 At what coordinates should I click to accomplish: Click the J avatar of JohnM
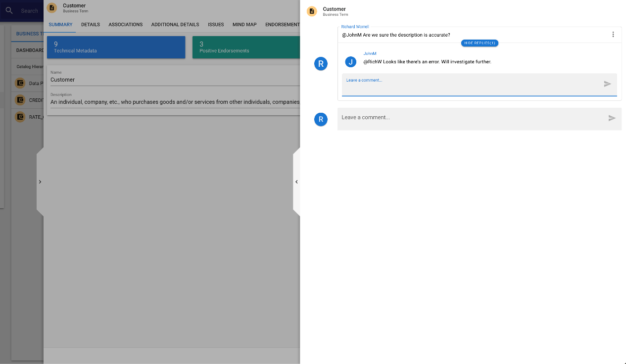pos(351,62)
